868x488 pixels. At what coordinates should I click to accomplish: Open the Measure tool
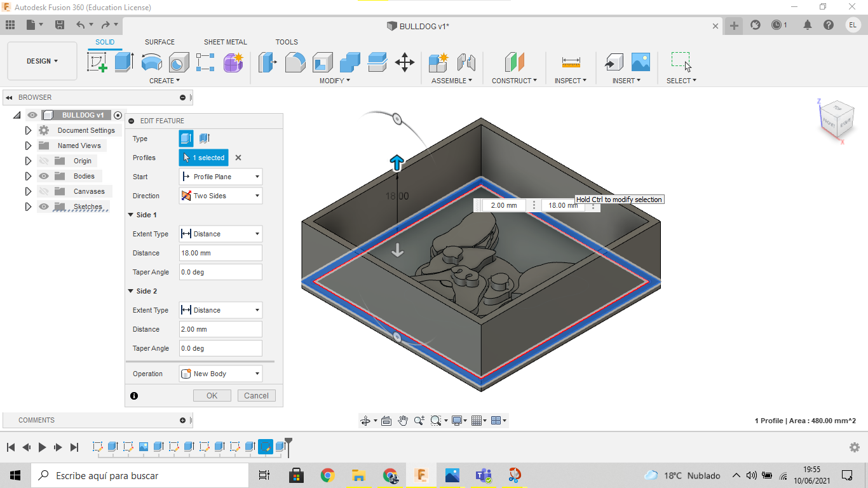click(x=571, y=62)
